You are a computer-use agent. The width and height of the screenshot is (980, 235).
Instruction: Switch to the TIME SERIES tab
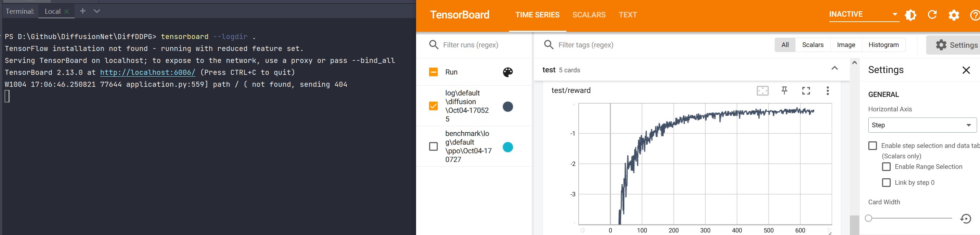click(537, 15)
